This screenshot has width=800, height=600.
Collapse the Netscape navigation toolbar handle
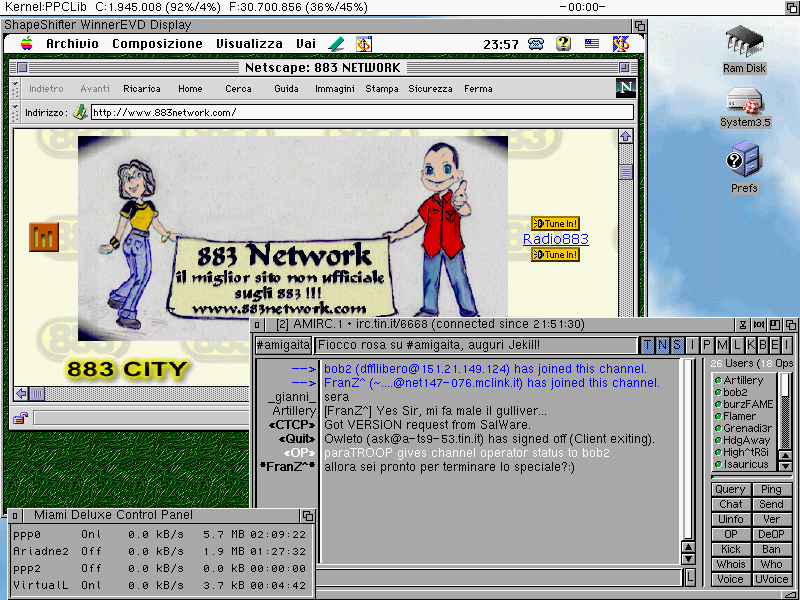pyautogui.click(x=15, y=89)
